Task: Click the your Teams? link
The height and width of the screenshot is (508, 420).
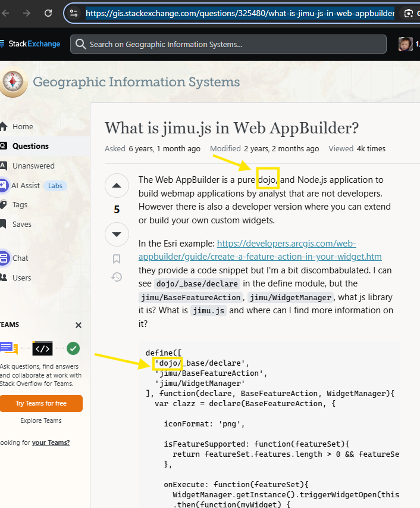Action: 51,442
